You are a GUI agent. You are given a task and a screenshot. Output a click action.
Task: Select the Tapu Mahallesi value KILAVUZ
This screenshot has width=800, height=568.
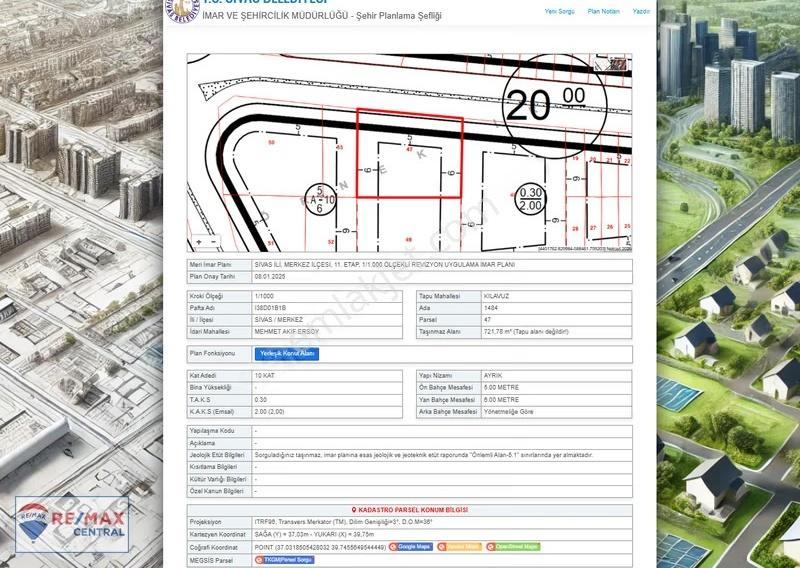point(496,296)
